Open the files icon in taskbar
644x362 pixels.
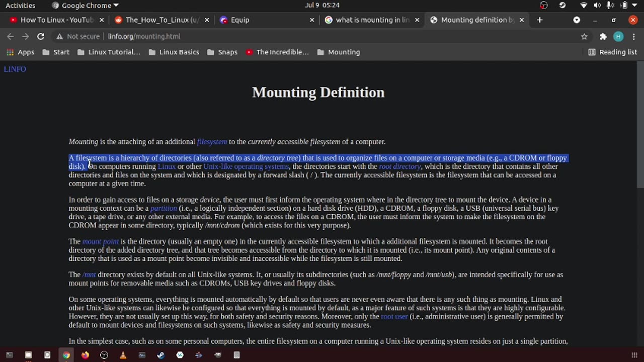pos(28,355)
